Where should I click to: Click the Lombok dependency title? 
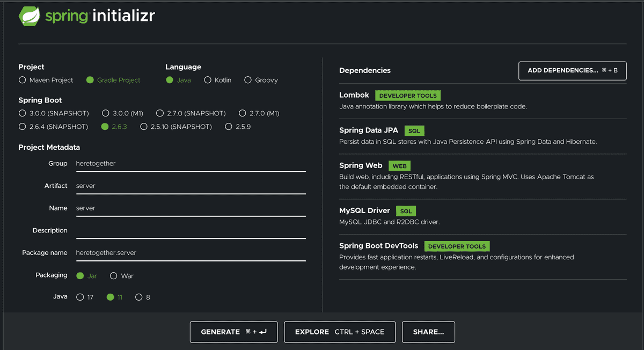354,95
